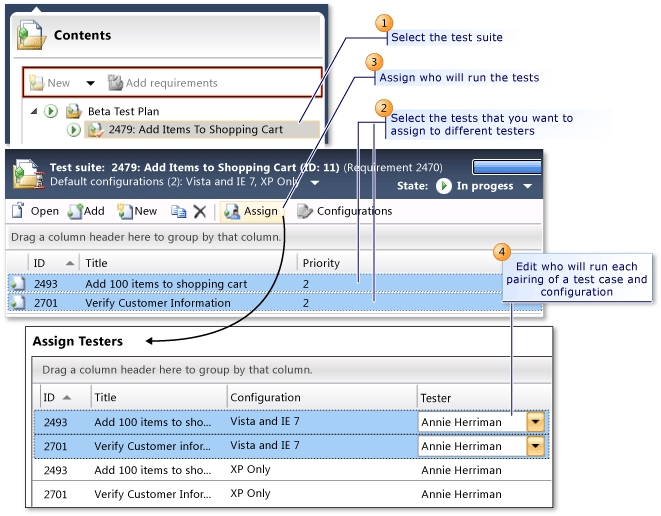Open the New dropdown arrow in the Contents pane
661x516 pixels.
[x=90, y=83]
